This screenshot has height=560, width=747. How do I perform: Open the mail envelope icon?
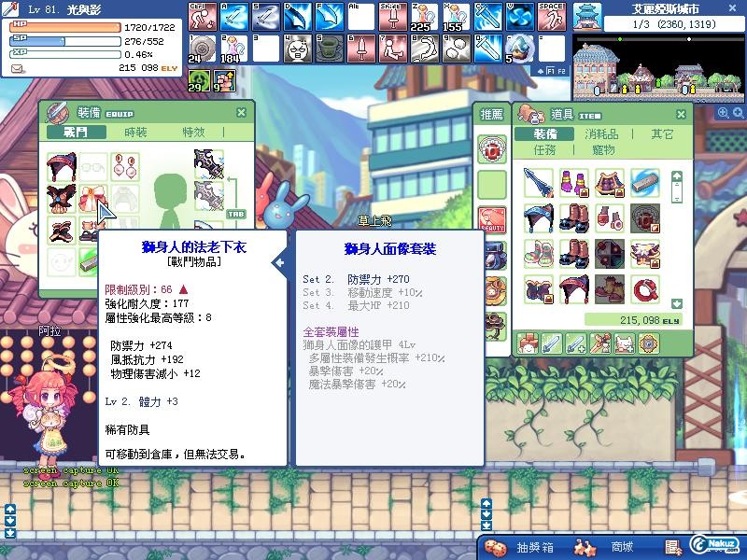pyautogui.click(x=18, y=69)
